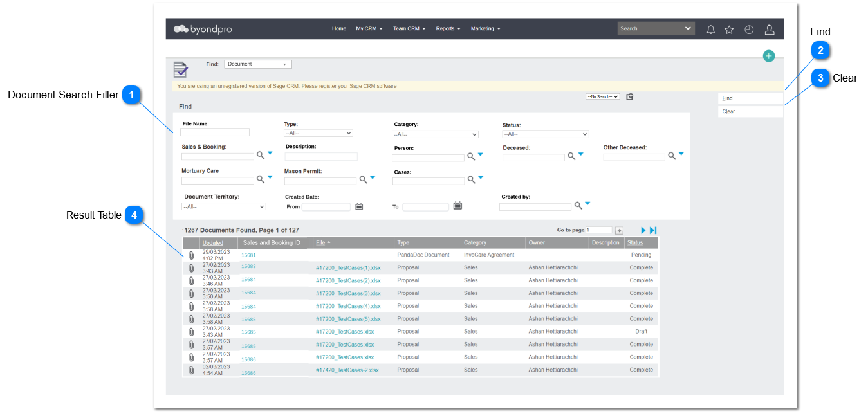This screenshot has height=414, width=868.
Task: Expand the Type dropdown
Action: pyautogui.click(x=319, y=133)
